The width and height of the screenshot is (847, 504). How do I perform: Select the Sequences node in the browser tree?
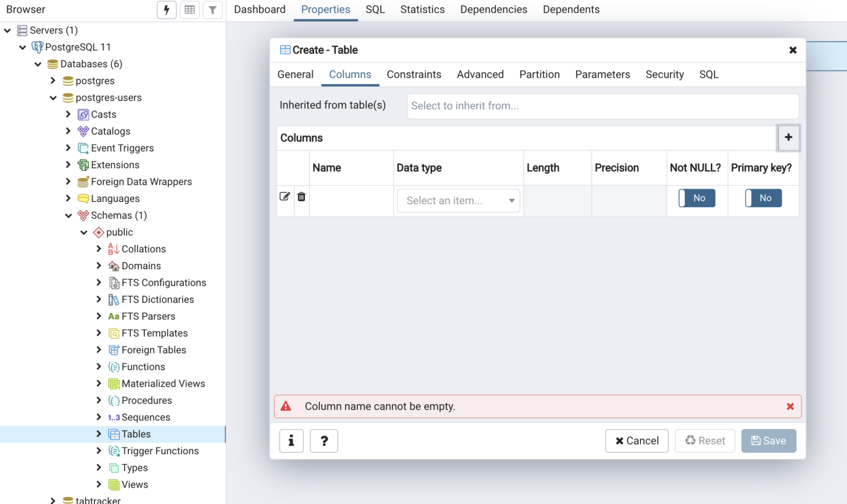point(144,417)
